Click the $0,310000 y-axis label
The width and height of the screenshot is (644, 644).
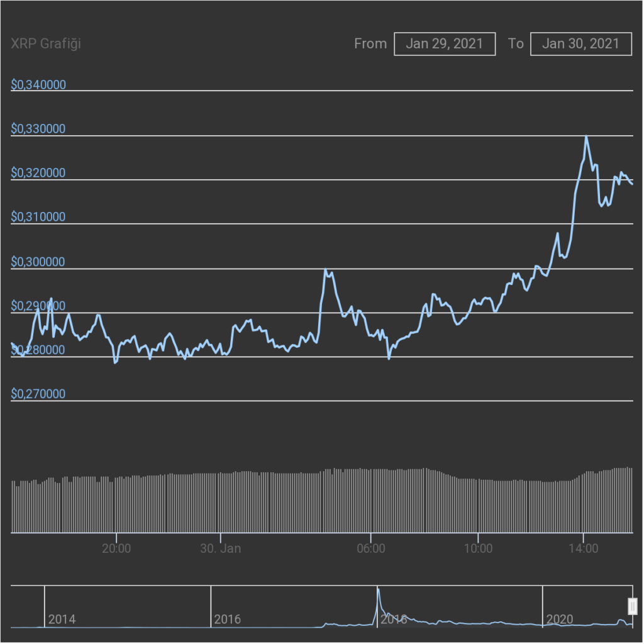pos(38,217)
